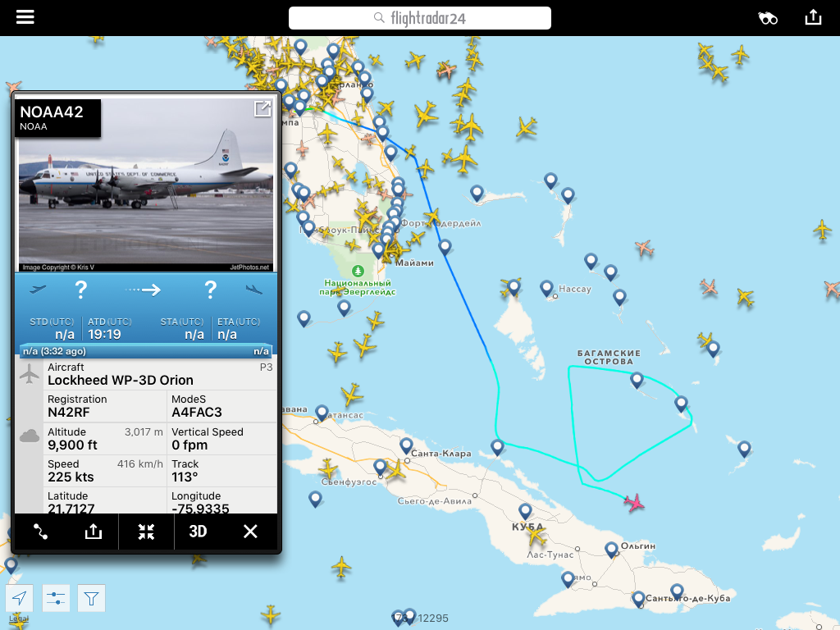Tap the share icon in top bar
Screen dimensions: 840x630
tap(813, 17)
